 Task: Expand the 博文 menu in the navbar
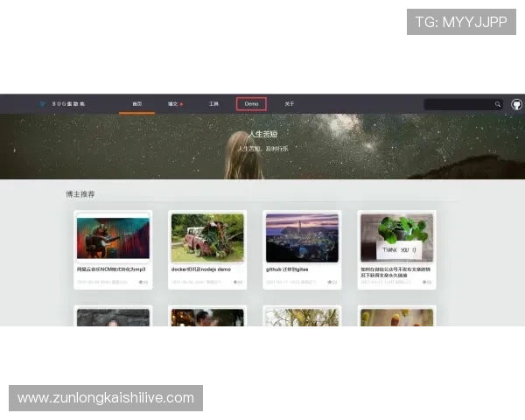pyautogui.click(x=175, y=104)
